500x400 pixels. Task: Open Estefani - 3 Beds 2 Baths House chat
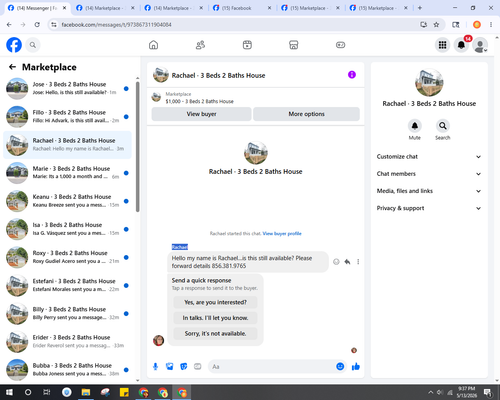(67, 285)
